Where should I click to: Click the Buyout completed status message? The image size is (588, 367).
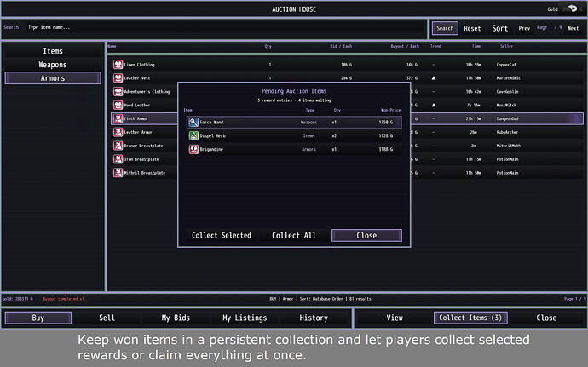[64, 299]
